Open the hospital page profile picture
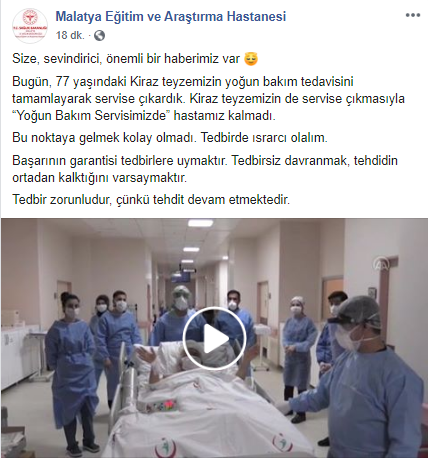This screenshot has height=458, width=428. (30, 26)
